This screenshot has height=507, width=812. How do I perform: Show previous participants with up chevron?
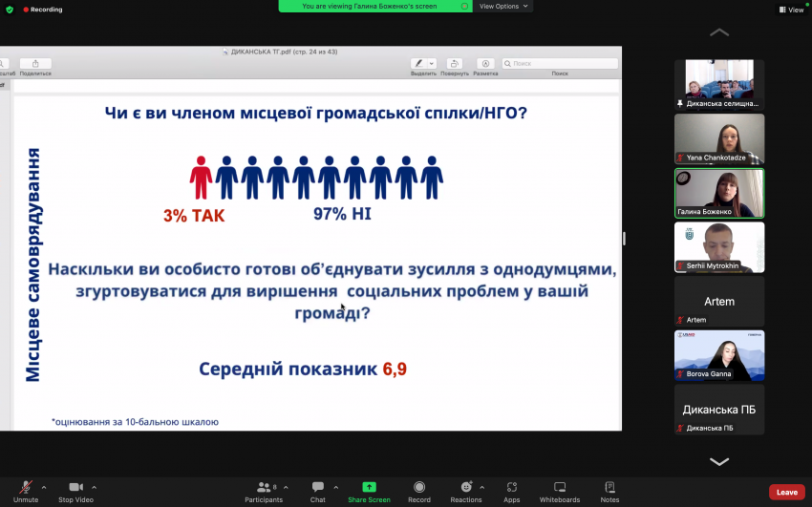718,32
